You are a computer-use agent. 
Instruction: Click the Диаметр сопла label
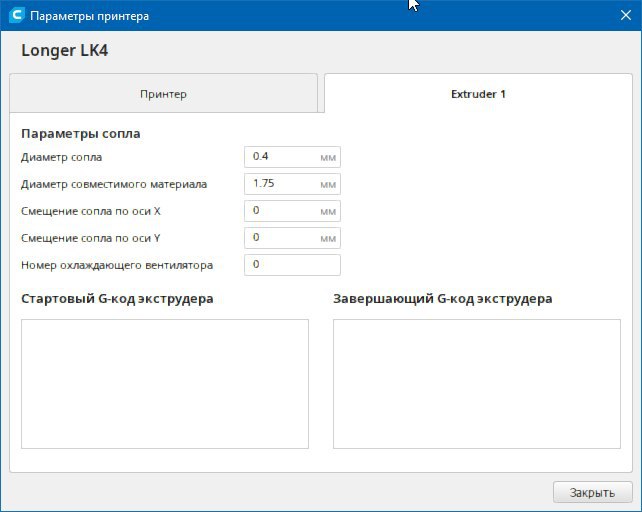click(x=61, y=157)
